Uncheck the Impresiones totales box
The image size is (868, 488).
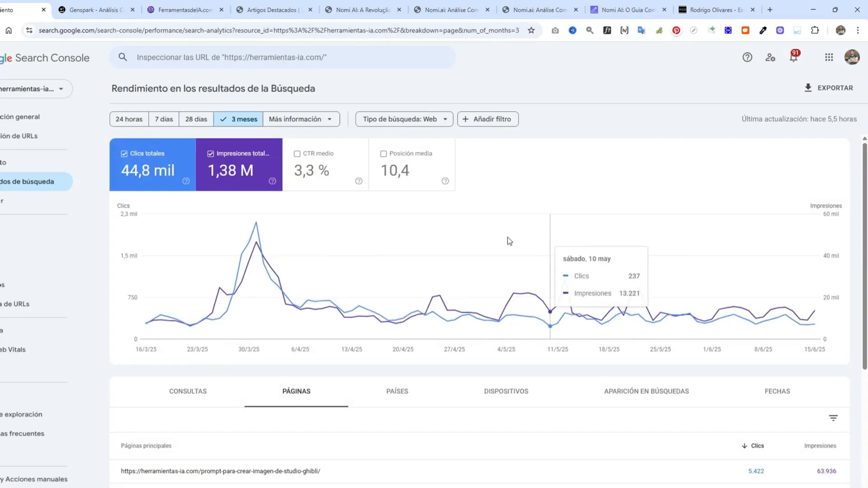click(210, 153)
